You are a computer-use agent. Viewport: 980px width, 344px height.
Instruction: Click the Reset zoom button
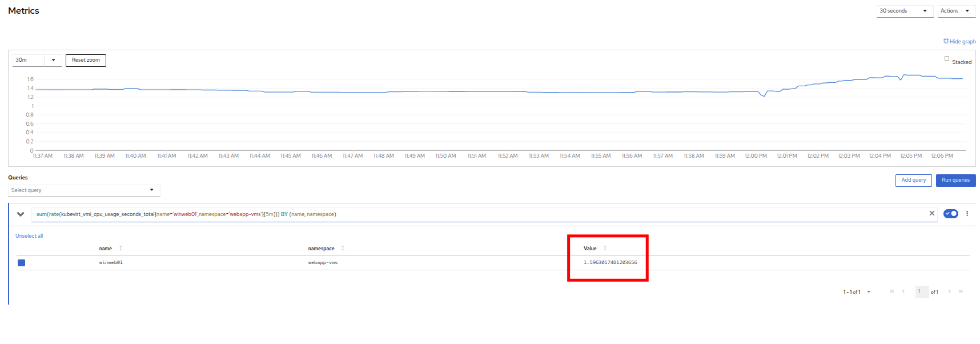click(86, 60)
